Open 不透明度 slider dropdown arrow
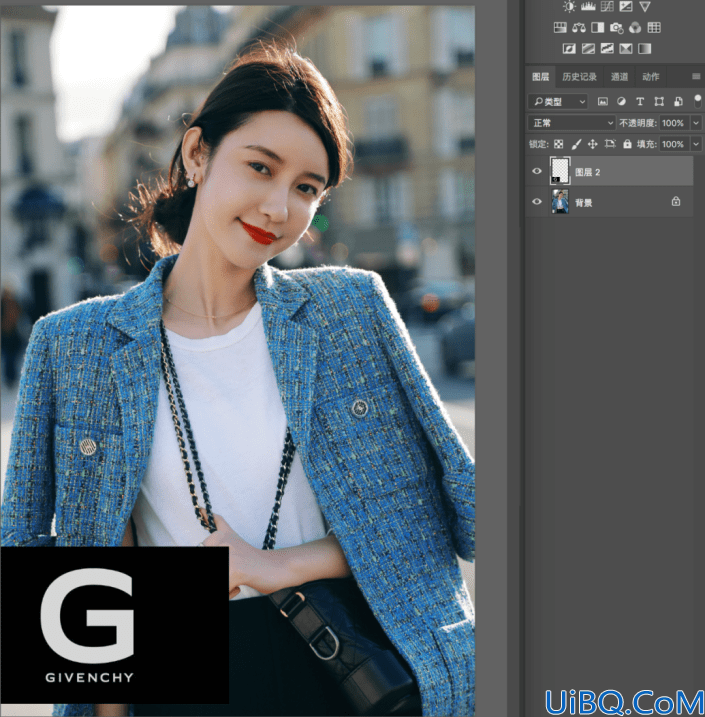Image resolution: width=705 pixels, height=717 pixels. point(696,123)
